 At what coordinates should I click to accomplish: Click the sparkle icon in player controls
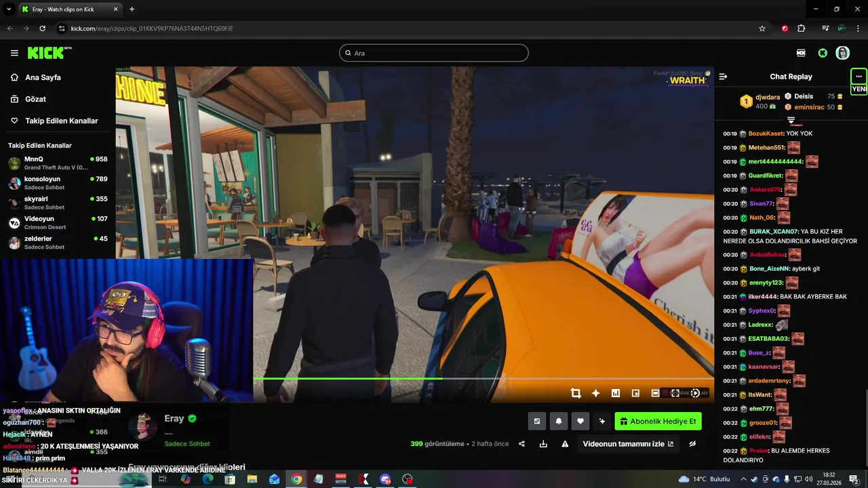tap(595, 393)
